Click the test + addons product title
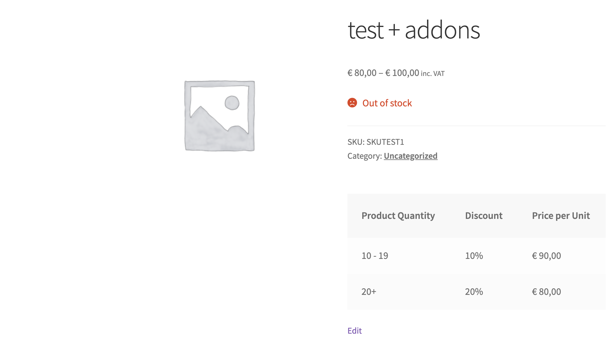This screenshot has height=364, width=611. 414,30
